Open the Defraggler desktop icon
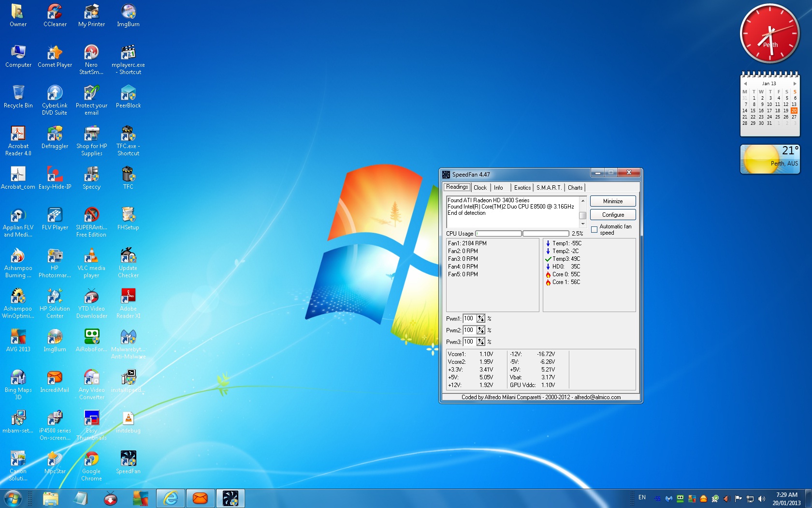The image size is (812, 508). point(55,137)
